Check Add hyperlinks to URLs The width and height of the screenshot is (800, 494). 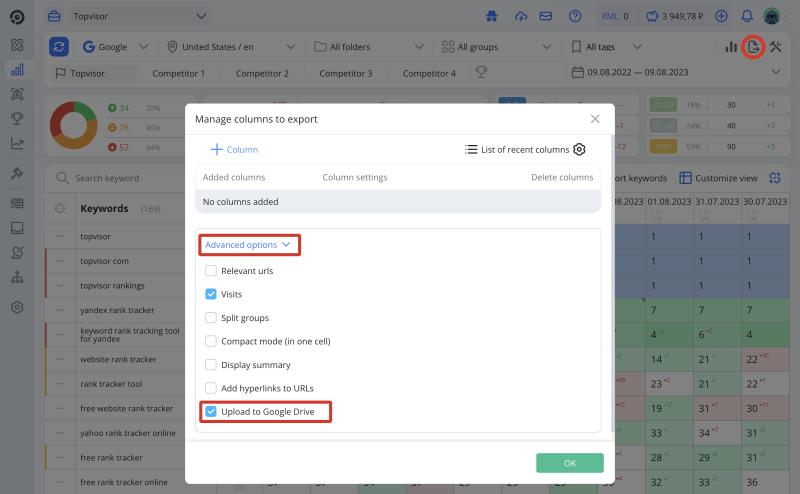[x=211, y=388]
